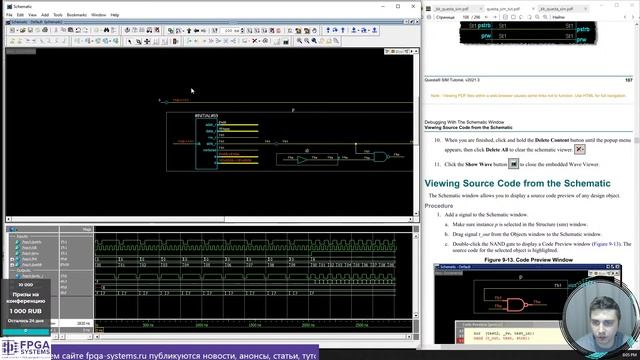Select the arrow Select Mode tool
This screenshot has width=640, height=360.
coord(129,41)
